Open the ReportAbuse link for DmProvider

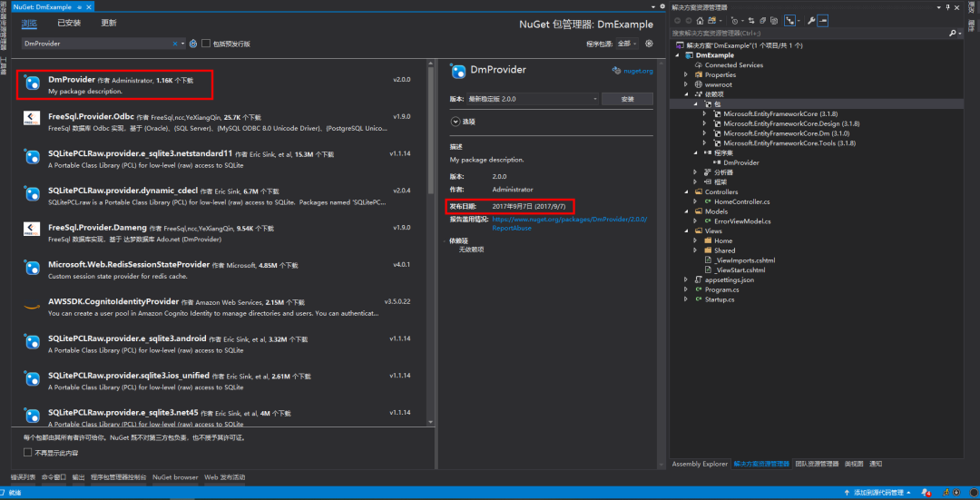point(569,224)
